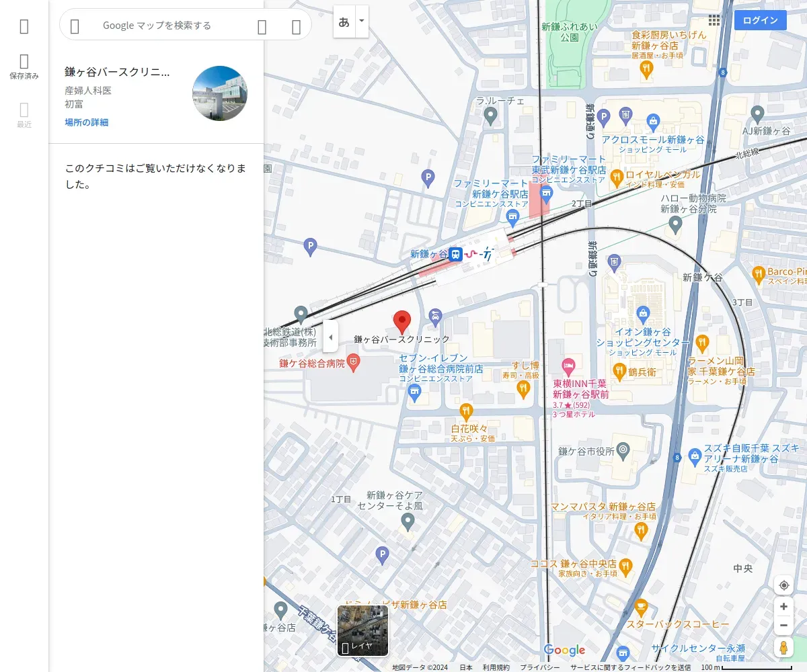The image size is (807, 672).
Task: Select the 新鎌ヶ谷ケアセンターそよ風 marker
Action: (408, 521)
